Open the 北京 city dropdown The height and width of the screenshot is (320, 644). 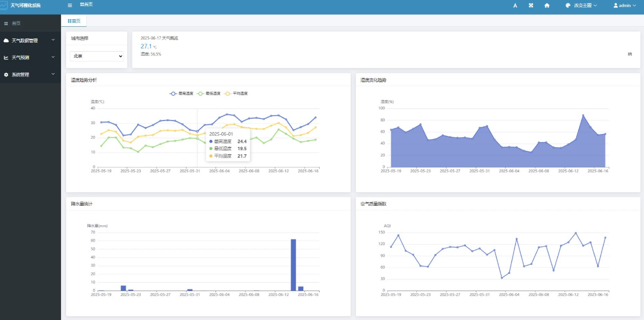point(97,56)
